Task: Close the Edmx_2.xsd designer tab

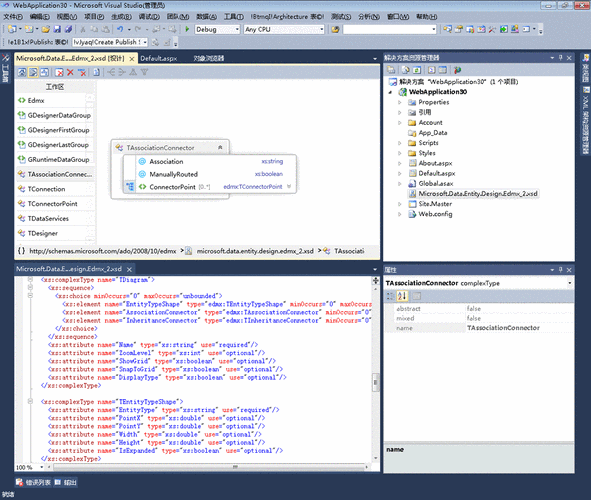Action: click(x=132, y=59)
